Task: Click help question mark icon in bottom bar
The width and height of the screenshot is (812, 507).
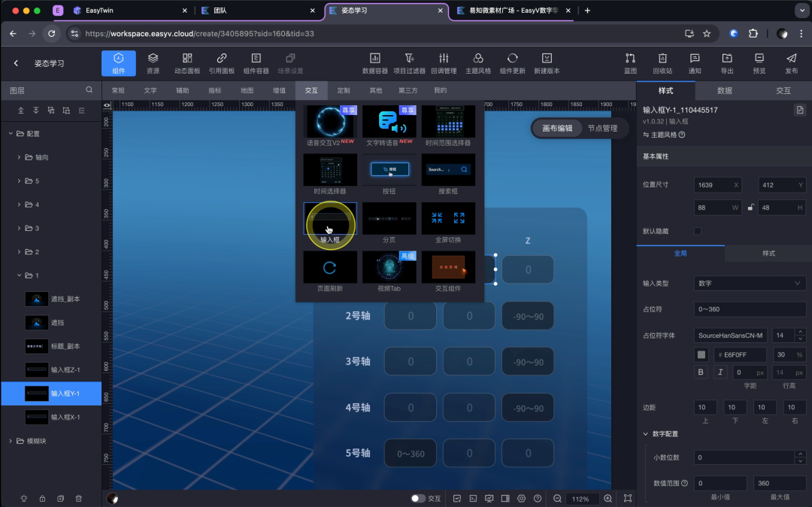Action: click(x=538, y=498)
